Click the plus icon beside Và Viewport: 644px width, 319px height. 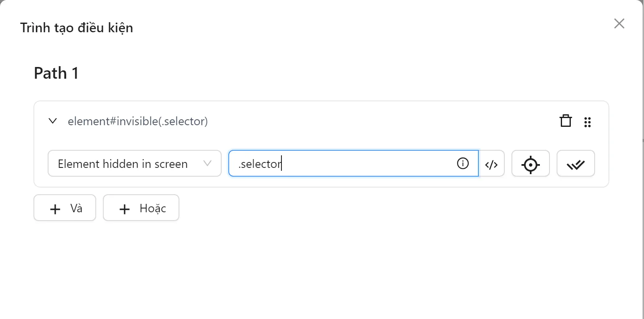coord(55,208)
